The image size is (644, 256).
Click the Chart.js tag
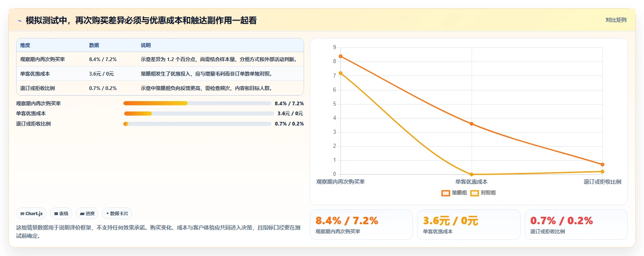32,213
